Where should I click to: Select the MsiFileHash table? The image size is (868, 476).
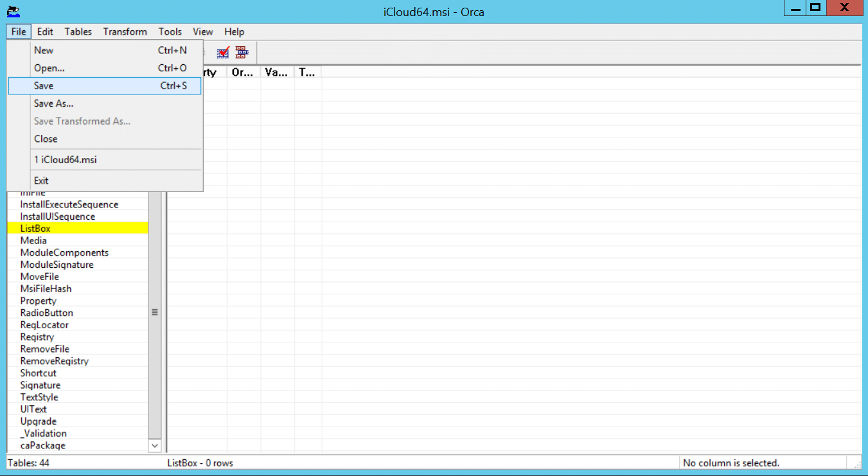77,288
